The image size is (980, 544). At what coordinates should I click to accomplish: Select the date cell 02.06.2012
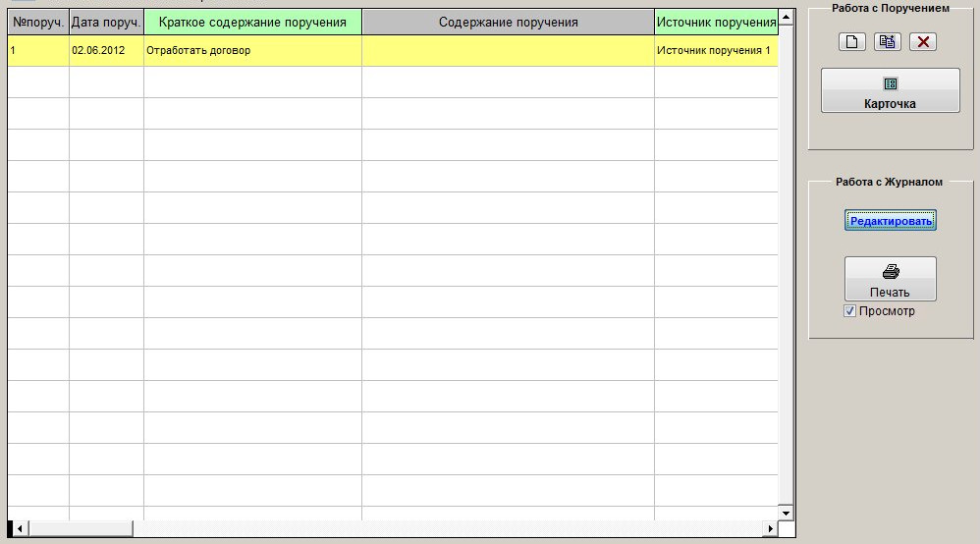point(106,51)
